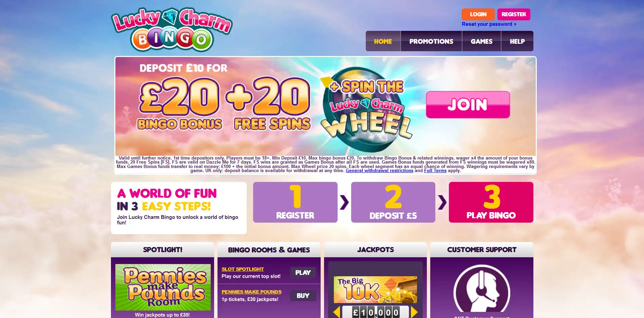The height and width of the screenshot is (318, 644).
Task: Open the Reset your password link
Action: tap(489, 24)
